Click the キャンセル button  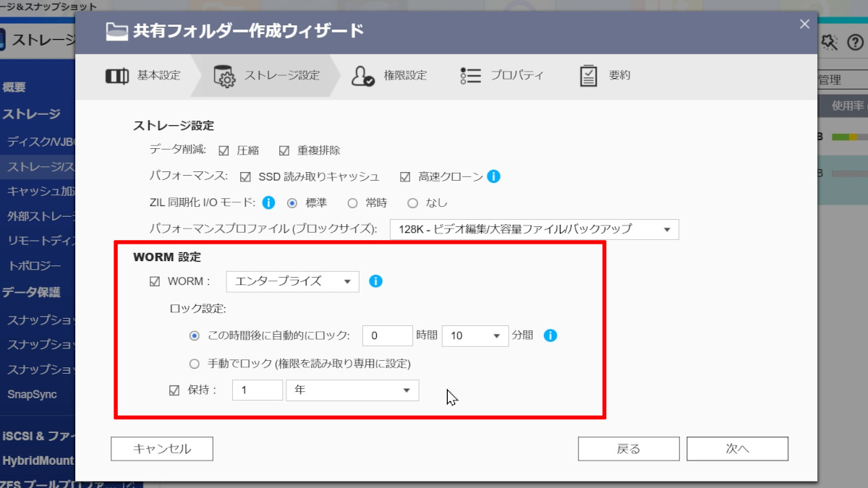[x=162, y=449]
